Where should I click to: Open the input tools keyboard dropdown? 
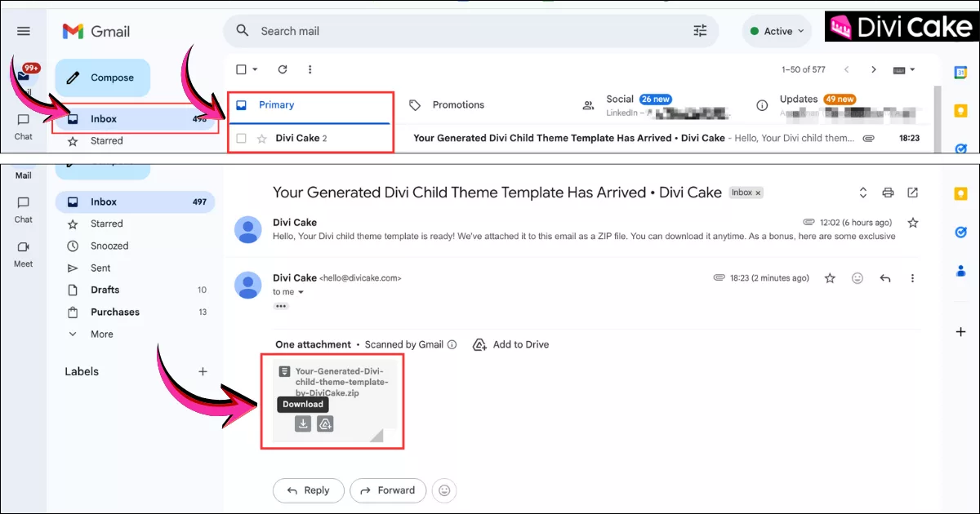click(904, 69)
